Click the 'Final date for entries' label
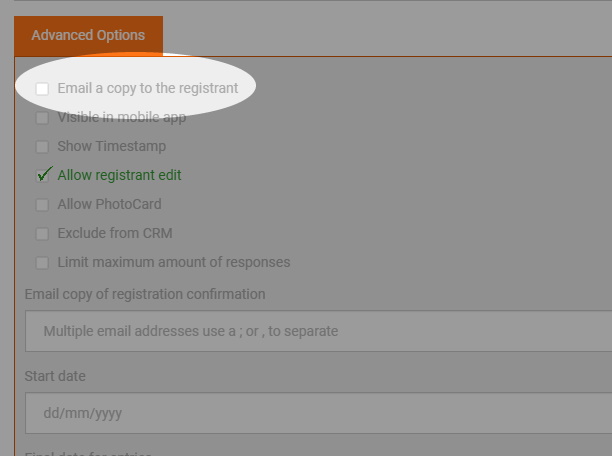This screenshot has height=456, width=612. [88, 454]
